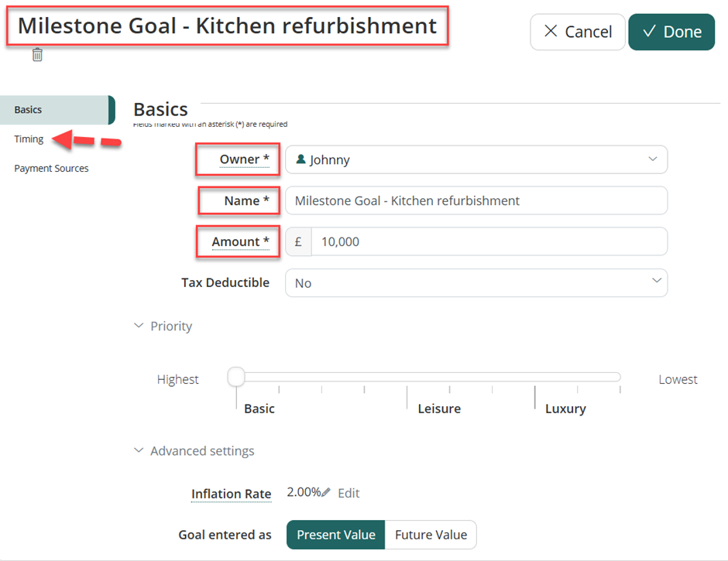Click the Name text field
The height and width of the screenshot is (561, 728).
(x=476, y=200)
